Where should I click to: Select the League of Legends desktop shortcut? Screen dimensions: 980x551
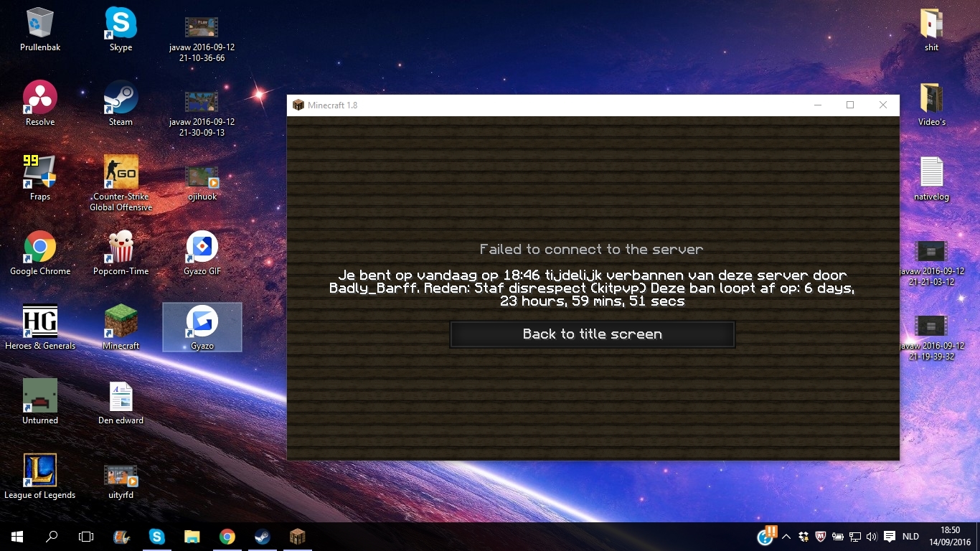40,477
